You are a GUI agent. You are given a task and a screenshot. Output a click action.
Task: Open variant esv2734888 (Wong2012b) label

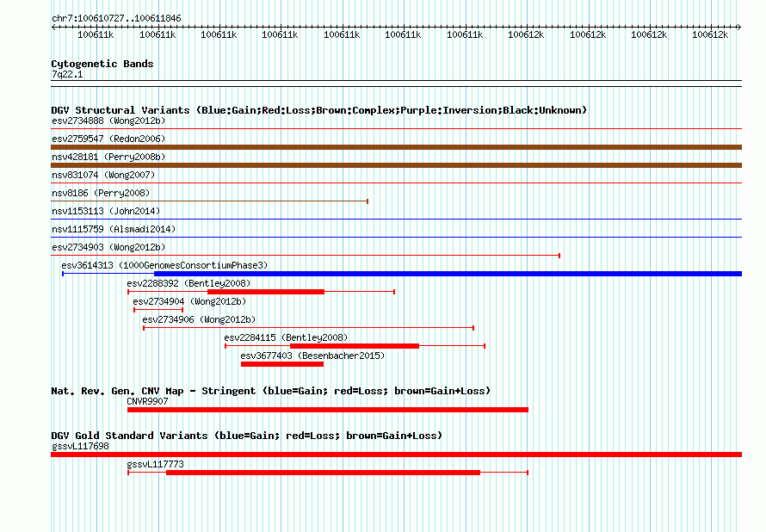pos(108,121)
